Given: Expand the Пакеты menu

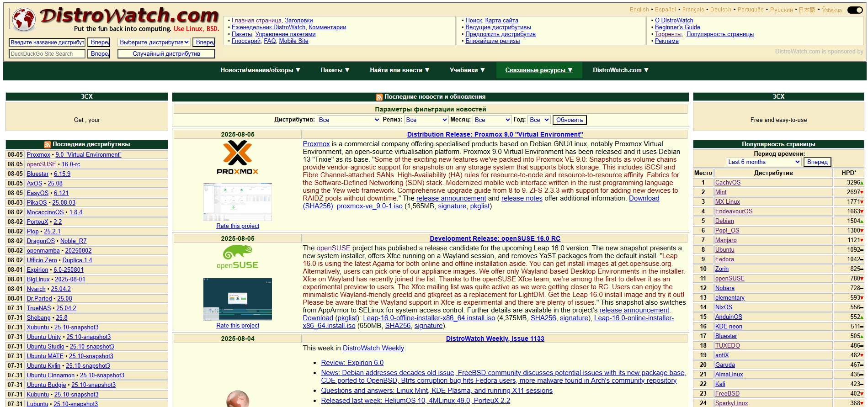Looking at the screenshot, I should [x=335, y=70].
